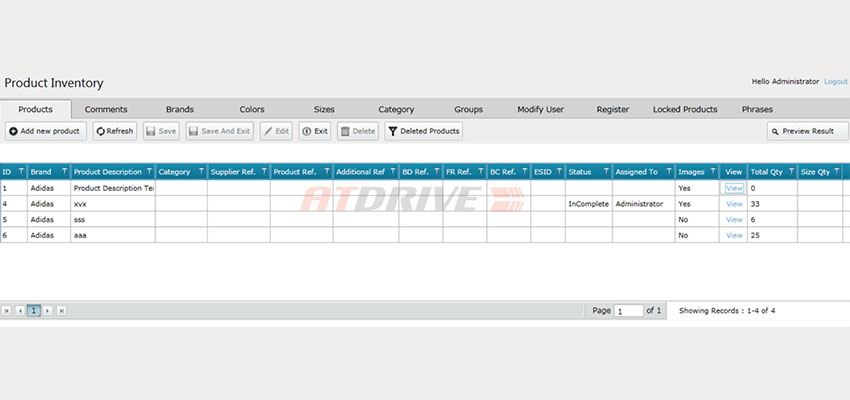850x400 pixels.
Task: Sort by the View column header
Action: point(733,172)
